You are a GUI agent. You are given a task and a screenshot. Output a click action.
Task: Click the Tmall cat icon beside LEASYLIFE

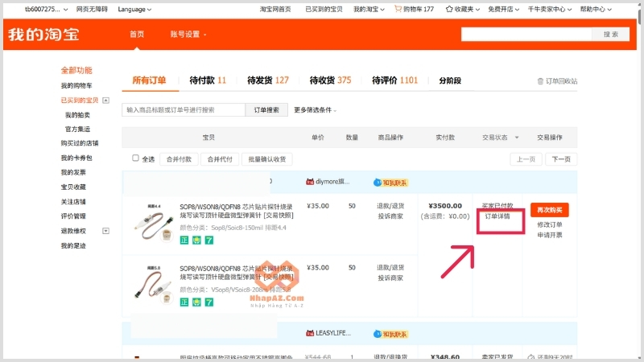[x=310, y=333]
